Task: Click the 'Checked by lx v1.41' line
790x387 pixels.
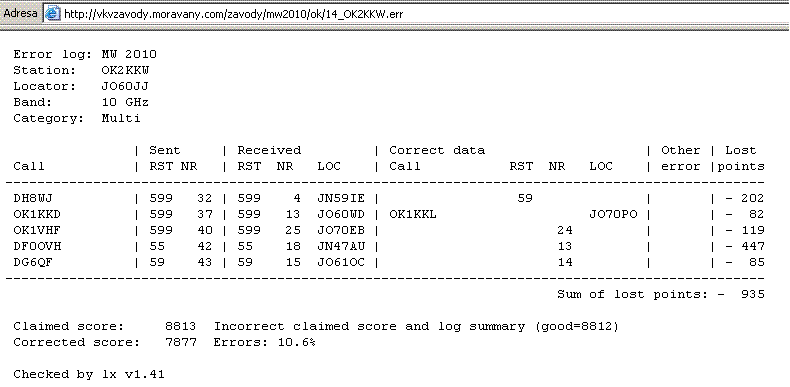Action: (x=89, y=374)
